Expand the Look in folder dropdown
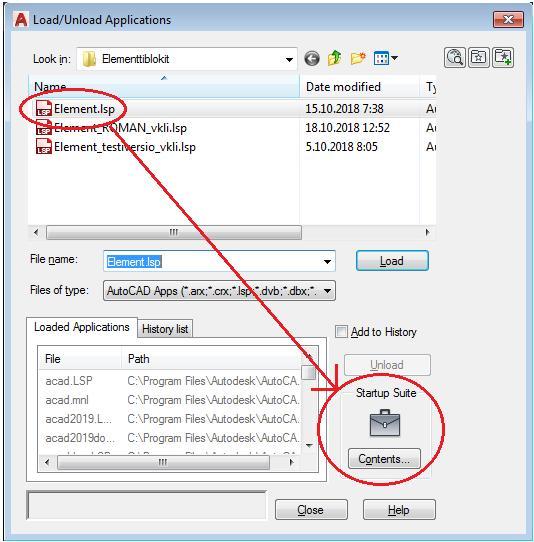Screen dimensions: 534x542 (289, 59)
